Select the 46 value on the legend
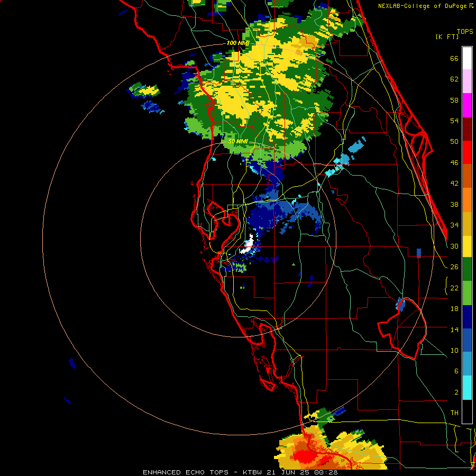476x476 pixels. 454,163
